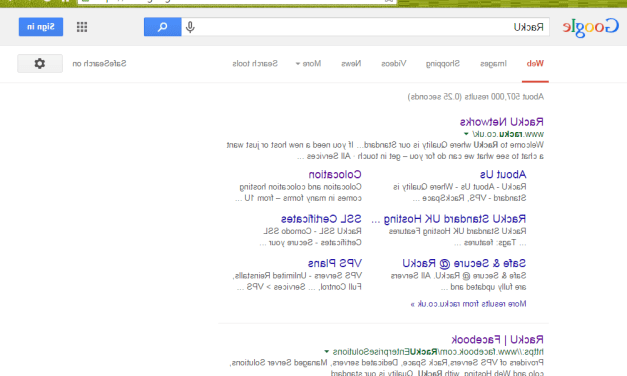Open the RackU Networks result
The width and height of the screenshot is (627, 376).
pos(501,122)
